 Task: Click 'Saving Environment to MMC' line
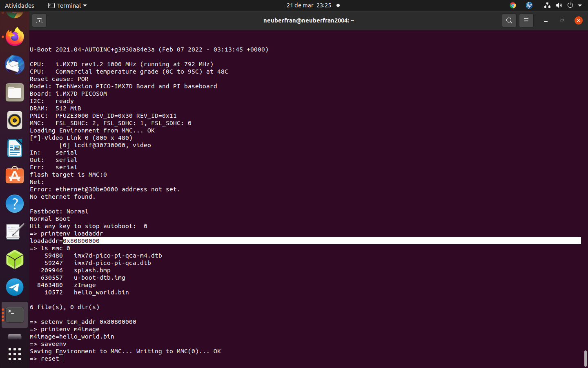125,351
